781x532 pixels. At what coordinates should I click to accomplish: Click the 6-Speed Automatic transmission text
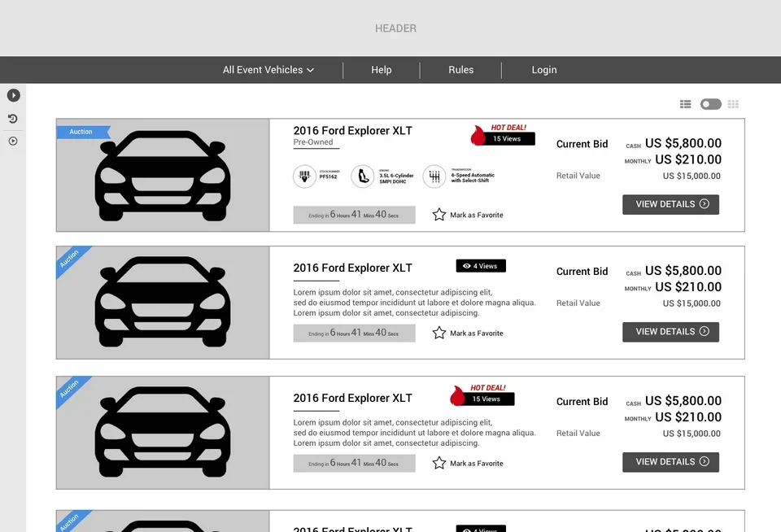473,178
